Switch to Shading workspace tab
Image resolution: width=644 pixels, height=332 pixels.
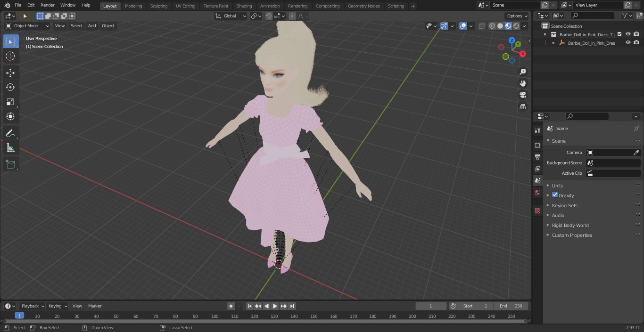(244, 6)
